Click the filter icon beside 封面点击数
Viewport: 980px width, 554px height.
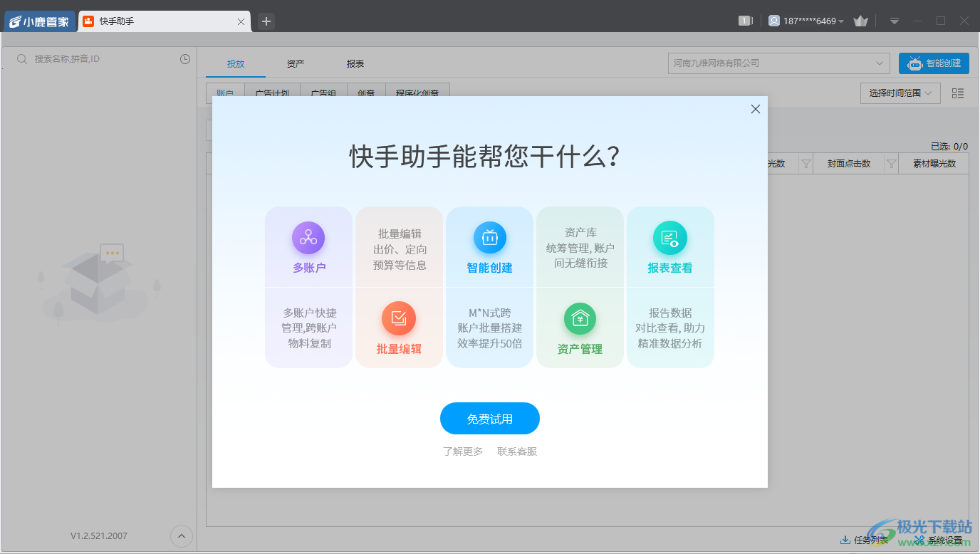[891, 164]
